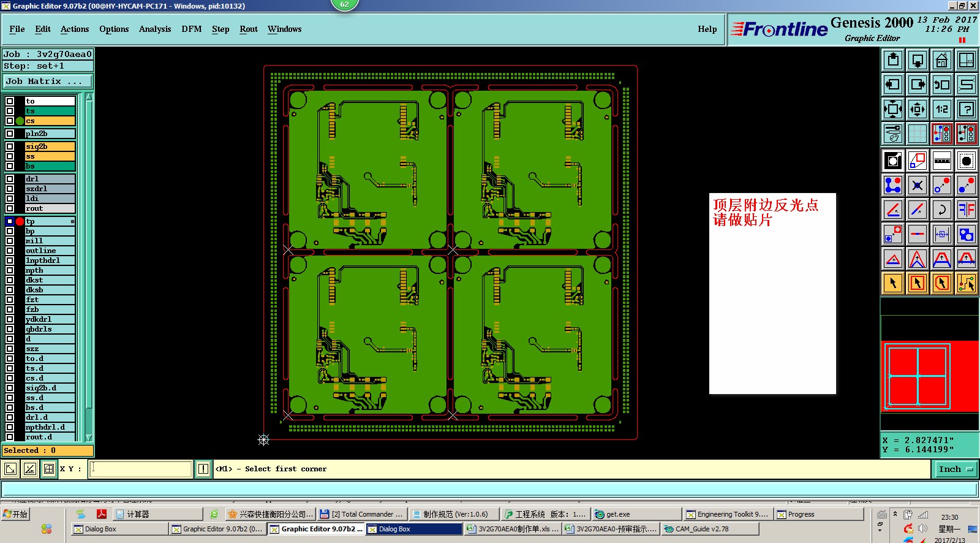Click the ldi layer name button

pos(50,199)
